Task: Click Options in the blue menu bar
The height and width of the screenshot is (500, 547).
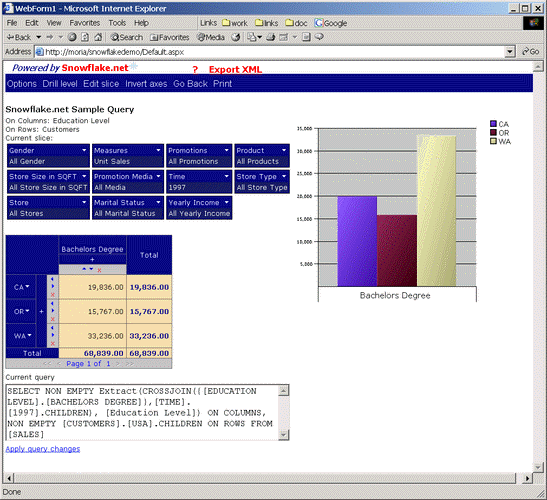Action: tap(22, 84)
